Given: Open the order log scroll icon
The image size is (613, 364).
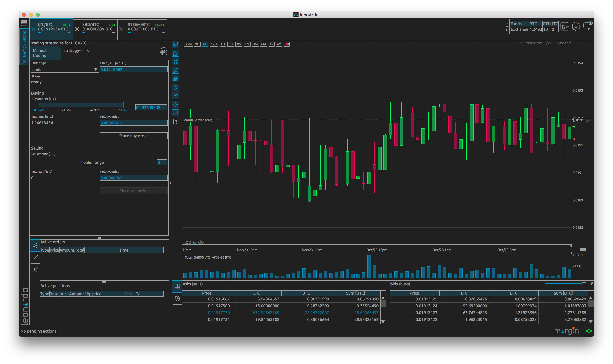Looking at the screenshot, I should coord(35,269).
